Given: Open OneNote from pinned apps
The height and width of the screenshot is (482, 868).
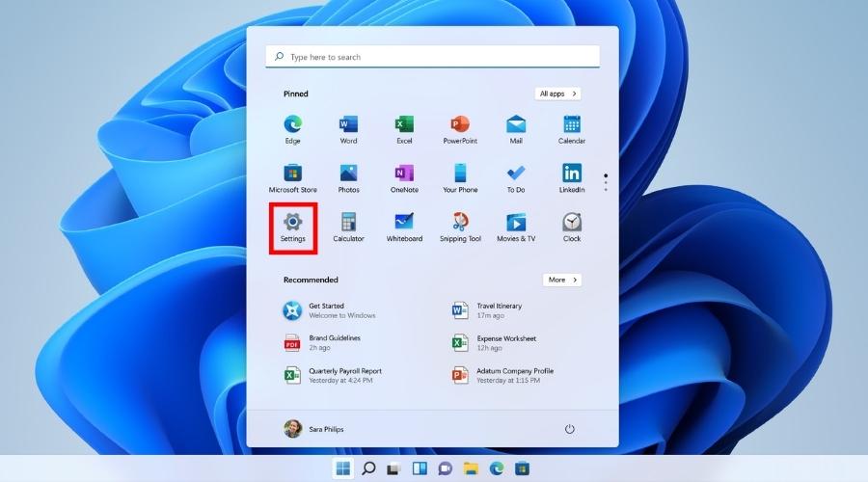Looking at the screenshot, I should tap(404, 178).
